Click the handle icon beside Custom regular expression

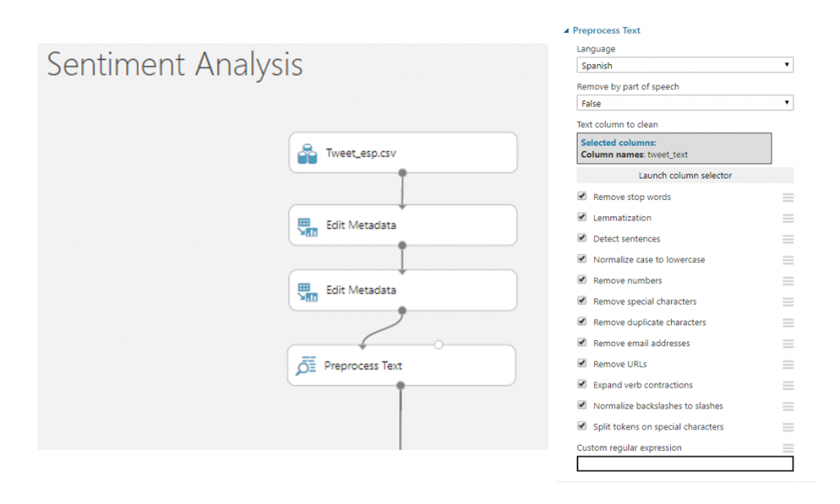[788, 448]
